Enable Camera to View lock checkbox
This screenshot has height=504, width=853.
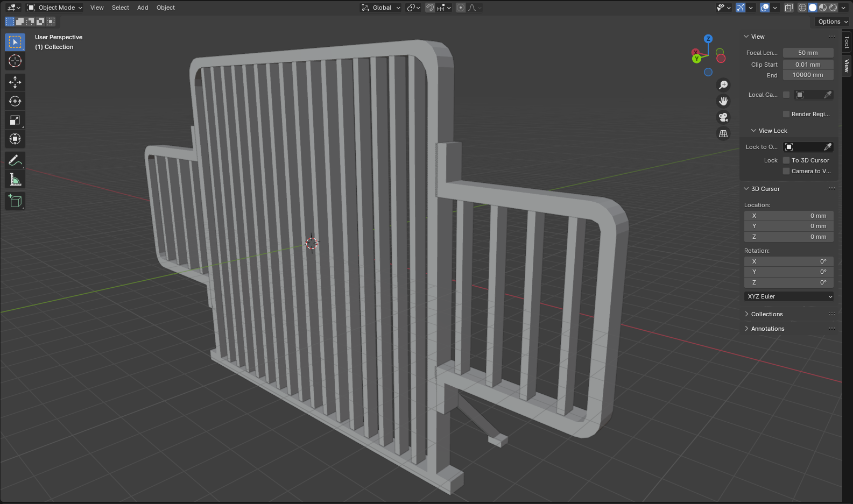786,171
